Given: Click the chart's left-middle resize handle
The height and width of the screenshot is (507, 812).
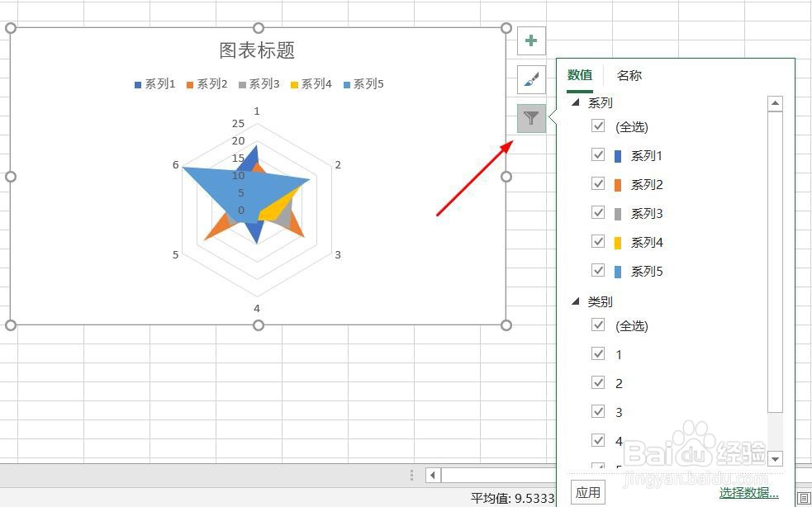Looking at the screenshot, I should point(11,177).
